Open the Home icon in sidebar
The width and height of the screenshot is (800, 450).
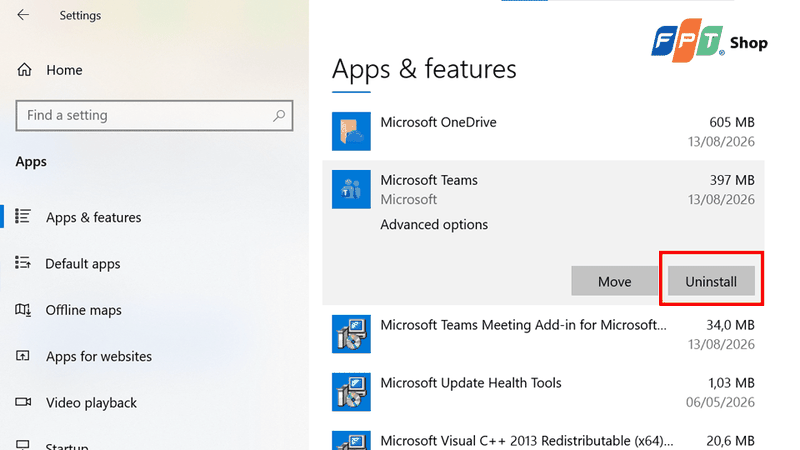[24, 69]
